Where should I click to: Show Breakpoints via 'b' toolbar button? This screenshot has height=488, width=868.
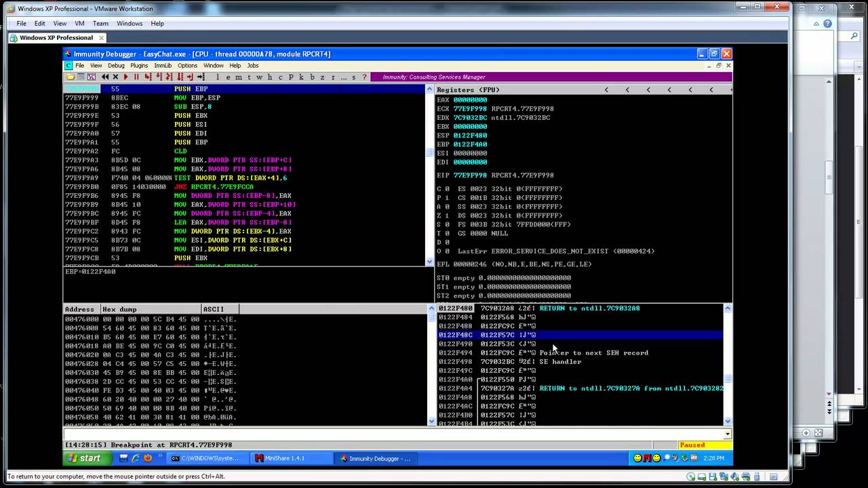click(312, 77)
